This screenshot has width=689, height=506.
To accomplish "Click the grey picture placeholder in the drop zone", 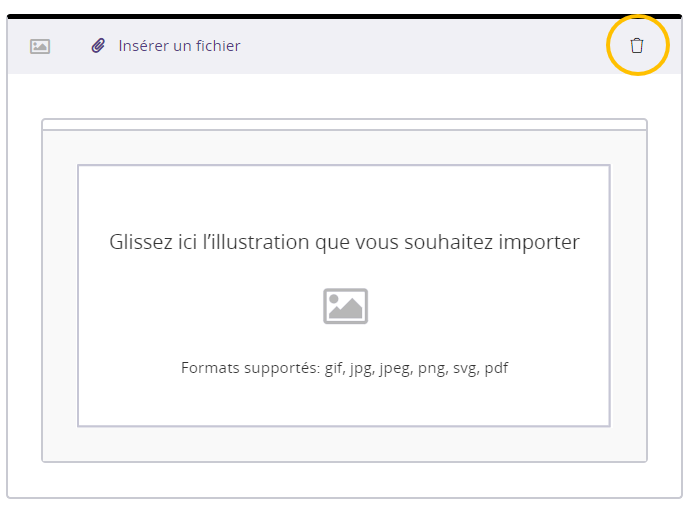I will pyautogui.click(x=345, y=306).
